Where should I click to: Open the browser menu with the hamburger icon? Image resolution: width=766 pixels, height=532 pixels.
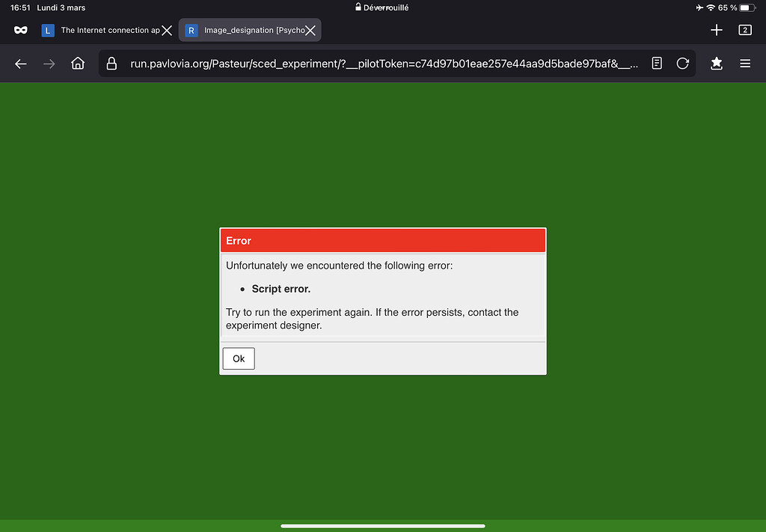[745, 64]
